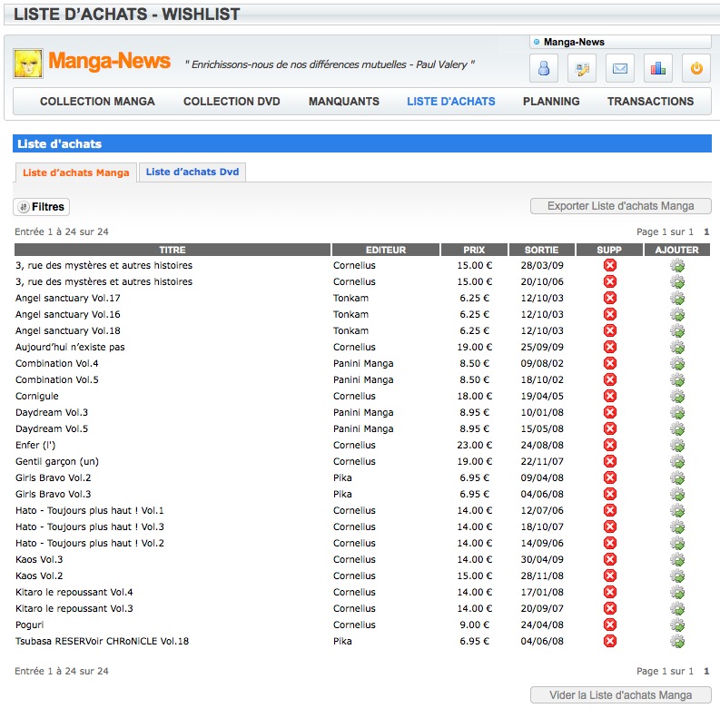Add Combination Vol.5 to collection
This screenshot has height=728, width=720.
677,380
